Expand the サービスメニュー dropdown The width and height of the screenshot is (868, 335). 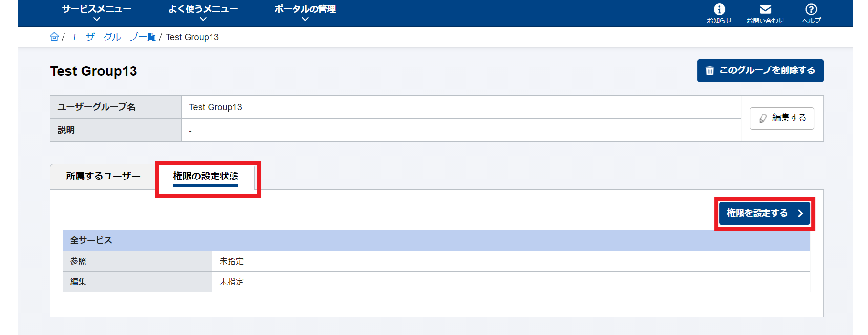tap(97, 13)
